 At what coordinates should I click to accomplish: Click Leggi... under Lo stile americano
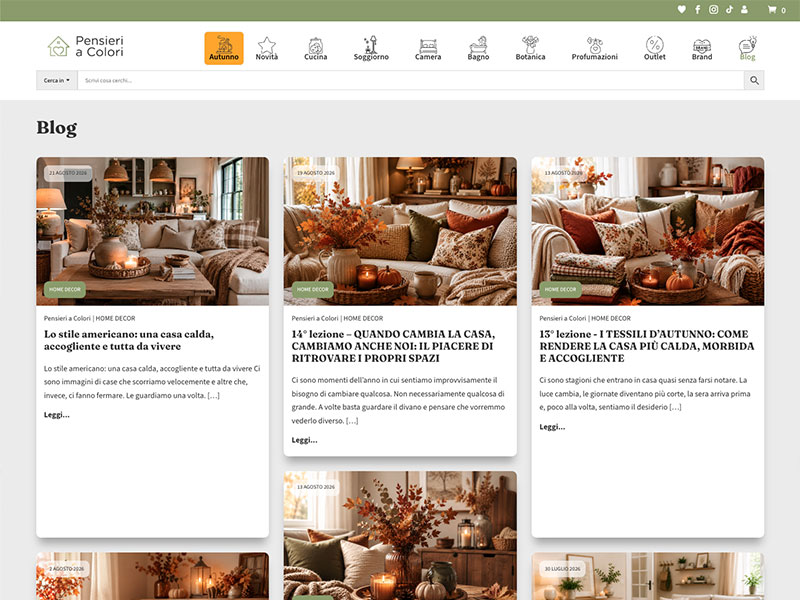57,415
